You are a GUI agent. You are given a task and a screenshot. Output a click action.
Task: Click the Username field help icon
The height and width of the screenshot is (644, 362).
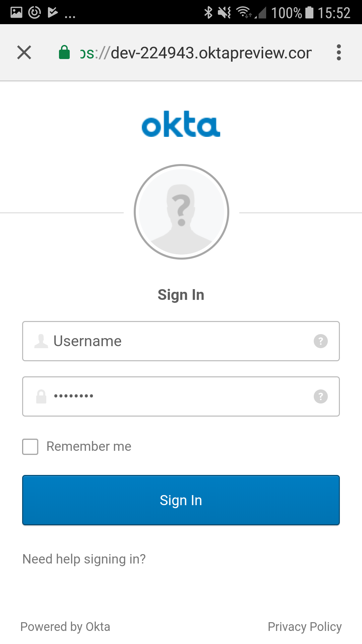(x=320, y=341)
